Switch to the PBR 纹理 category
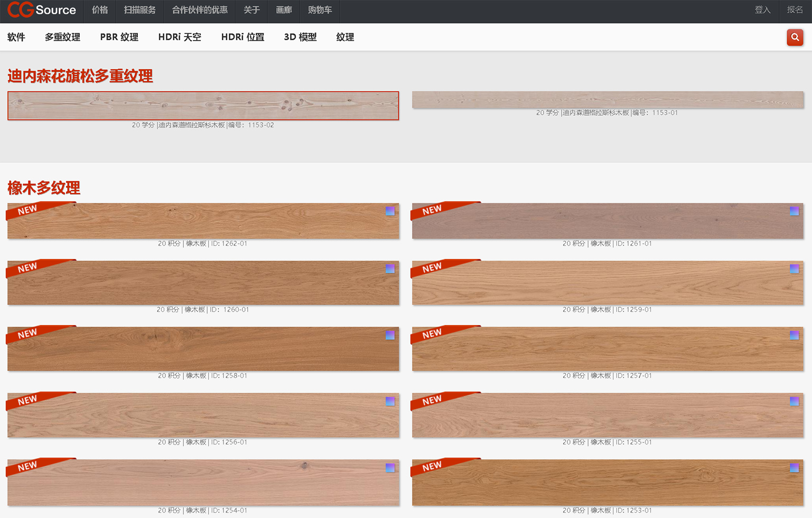This screenshot has height=518, width=812. pyautogui.click(x=119, y=37)
